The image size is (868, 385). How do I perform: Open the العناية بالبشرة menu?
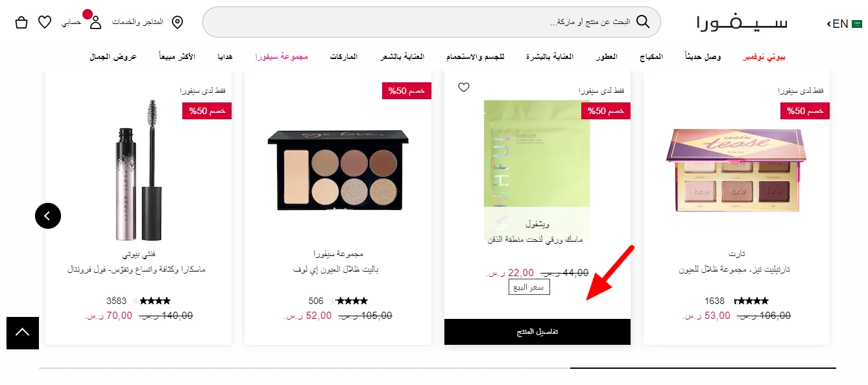[549, 57]
